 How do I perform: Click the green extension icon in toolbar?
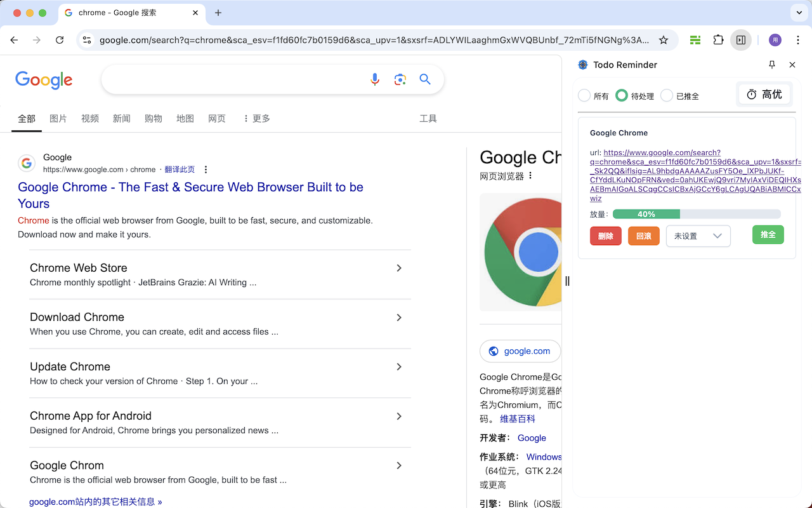tap(695, 39)
